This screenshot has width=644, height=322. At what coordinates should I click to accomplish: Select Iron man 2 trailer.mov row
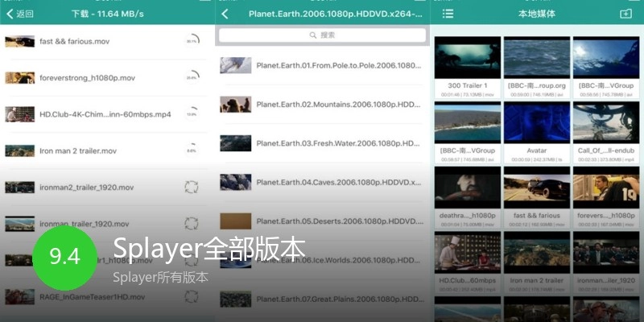point(107,151)
